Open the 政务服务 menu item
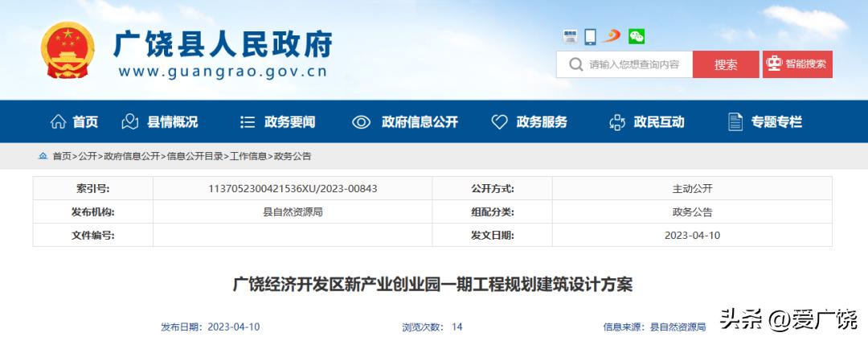This screenshot has width=868, height=341. pos(542,121)
